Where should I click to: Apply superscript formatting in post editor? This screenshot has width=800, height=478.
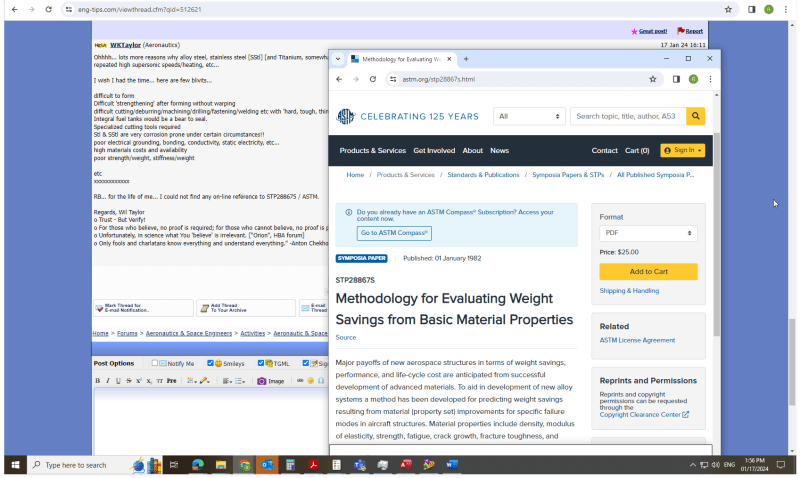click(x=139, y=381)
